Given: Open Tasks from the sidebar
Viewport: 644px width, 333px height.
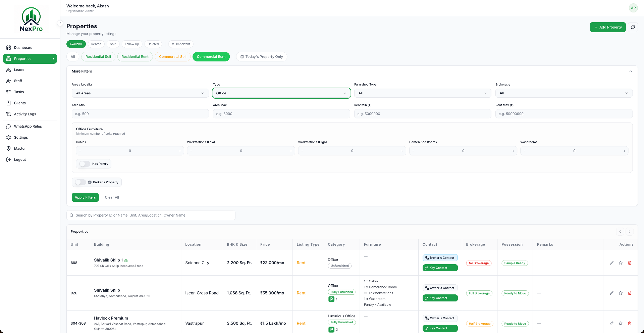Looking at the screenshot, I should [x=30, y=92].
